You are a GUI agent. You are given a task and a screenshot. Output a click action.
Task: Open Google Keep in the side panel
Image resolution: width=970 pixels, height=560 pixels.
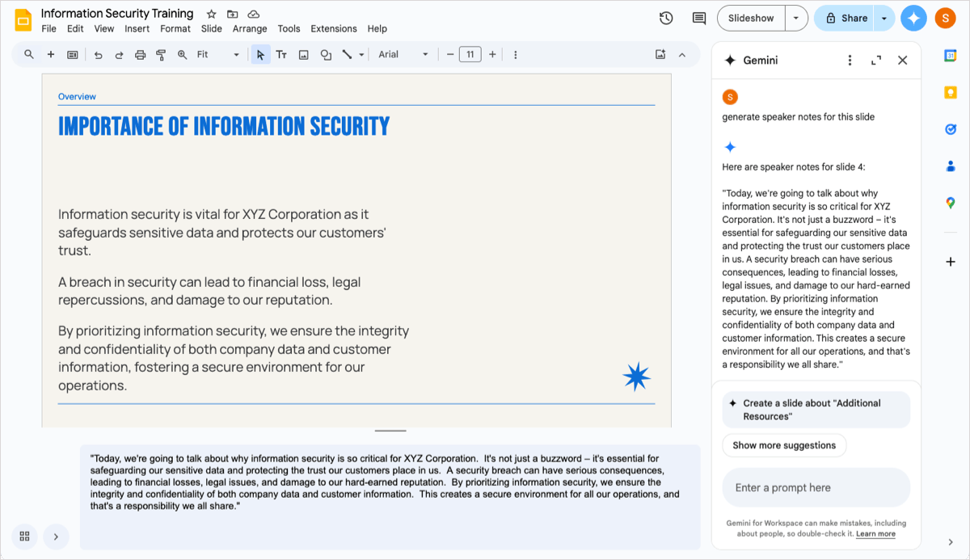pos(951,92)
